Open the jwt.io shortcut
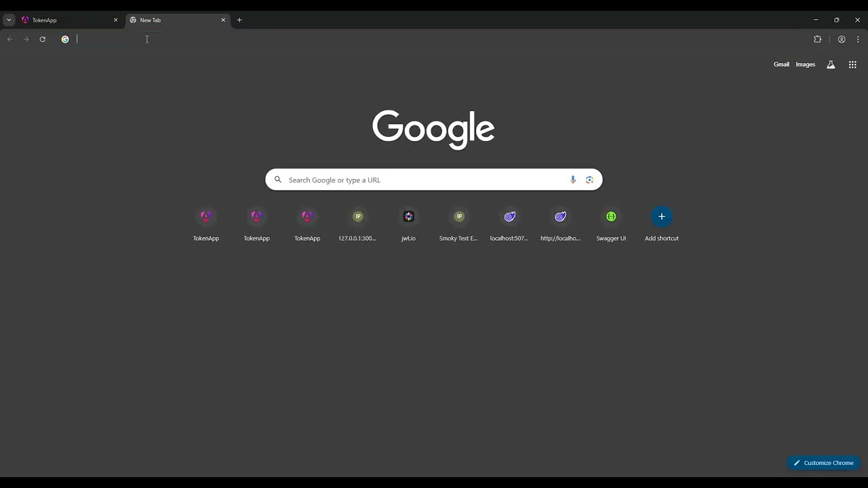 (x=408, y=224)
